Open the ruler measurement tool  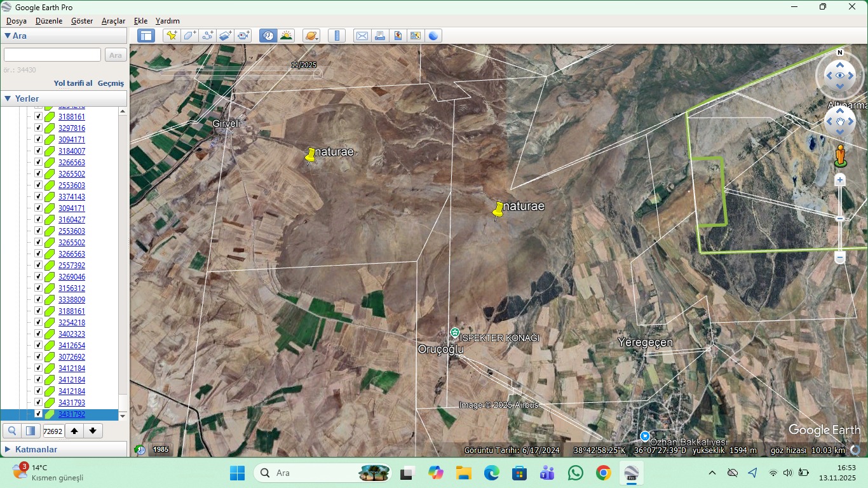click(x=337, y=36)
